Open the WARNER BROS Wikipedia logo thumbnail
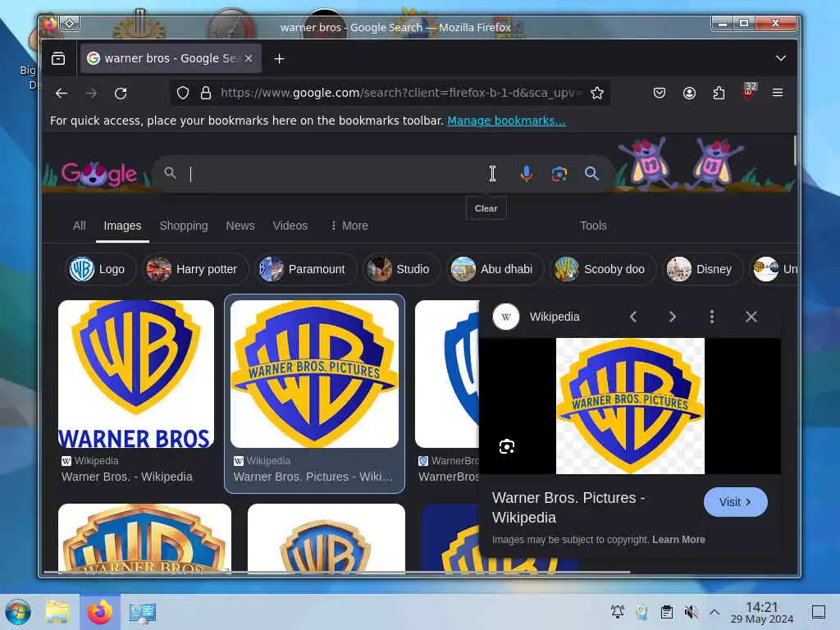 [x=136, y=374]
